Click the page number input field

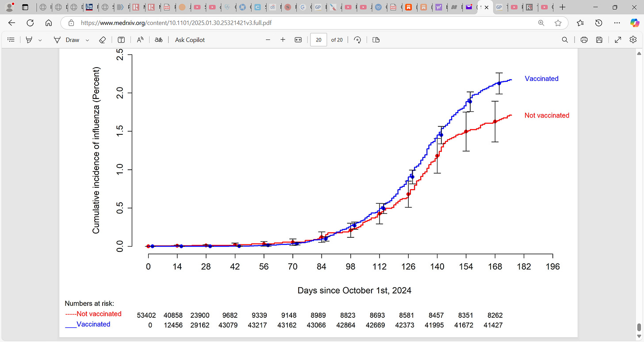pos(318,40)
